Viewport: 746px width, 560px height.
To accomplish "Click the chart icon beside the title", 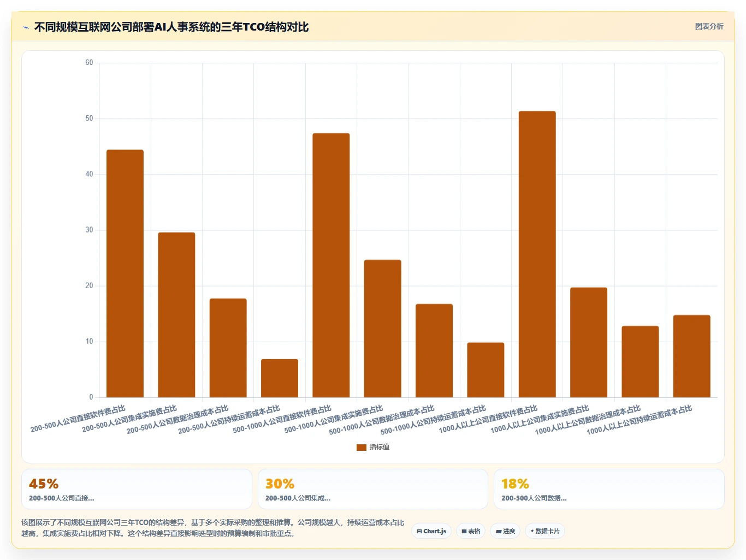I will 26,27.
